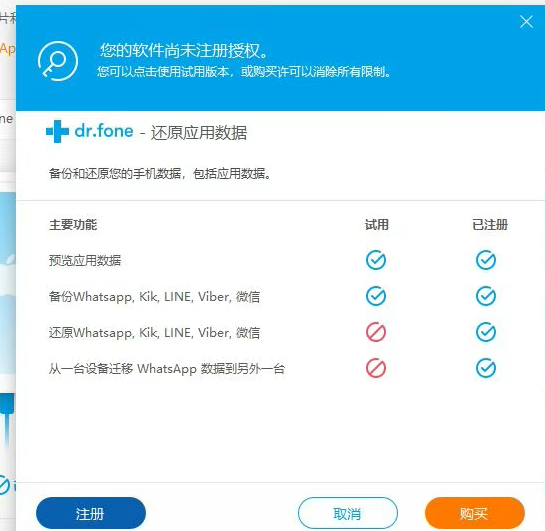545x531 pixels.
Task: Click registered checkmark for WhatsApp migration row
Action: tap(486, 368)
